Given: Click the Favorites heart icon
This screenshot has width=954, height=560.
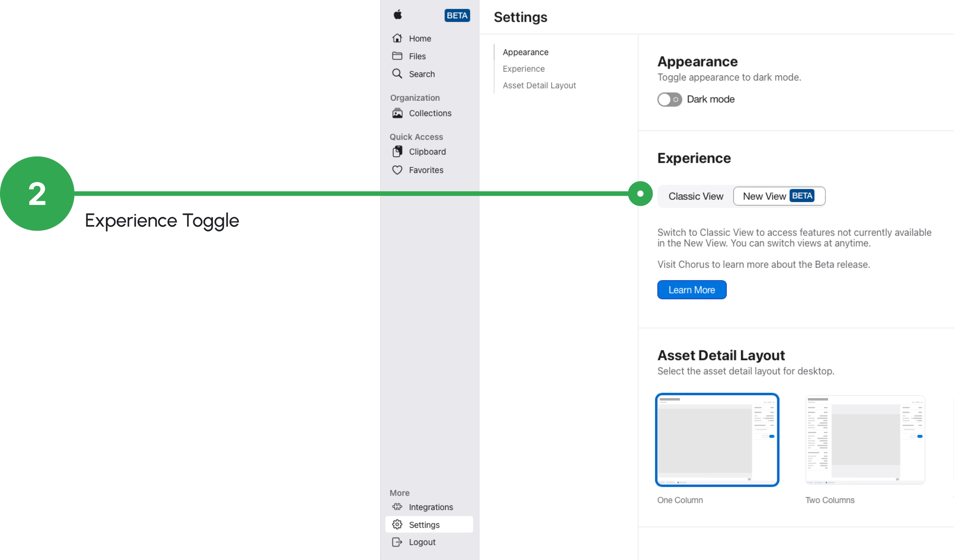Looking at the screenshot, I should pyautogui.click(x=397, y=170).
